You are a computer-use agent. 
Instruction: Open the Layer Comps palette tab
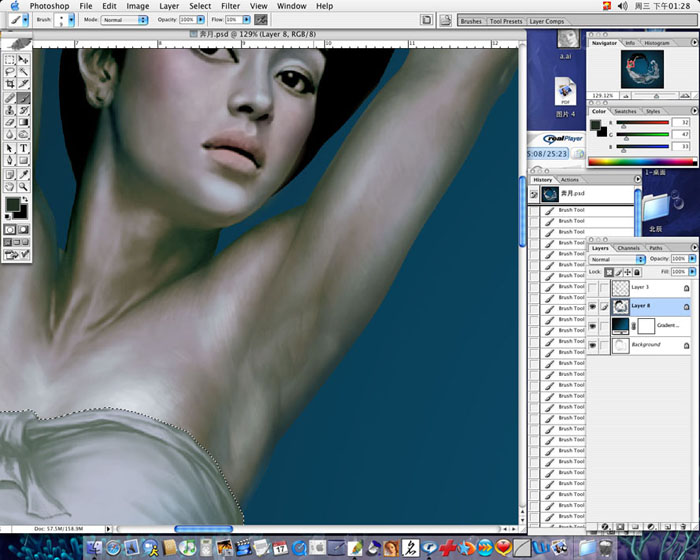pos(546,21)
